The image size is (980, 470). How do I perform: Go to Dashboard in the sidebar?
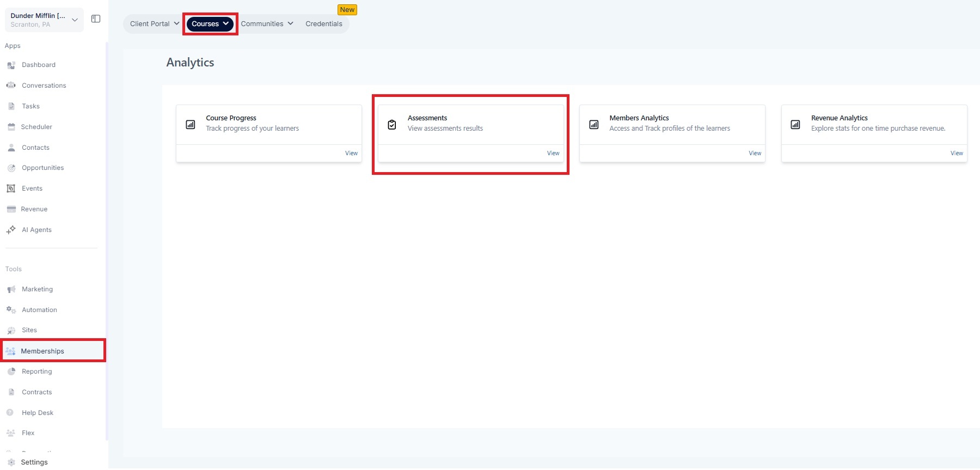pyautogui.click(x=39, y=65)
